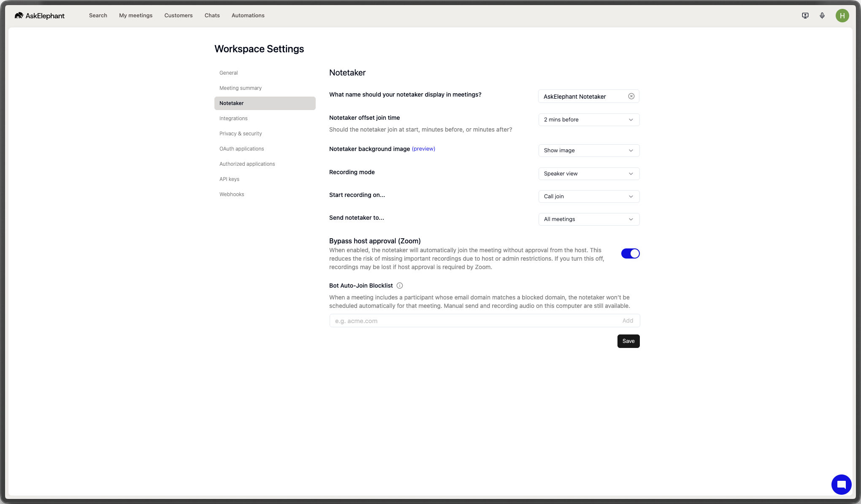Viewport: 861px width, 504px height.
Task: Select General settings tab
Action: 265,73
